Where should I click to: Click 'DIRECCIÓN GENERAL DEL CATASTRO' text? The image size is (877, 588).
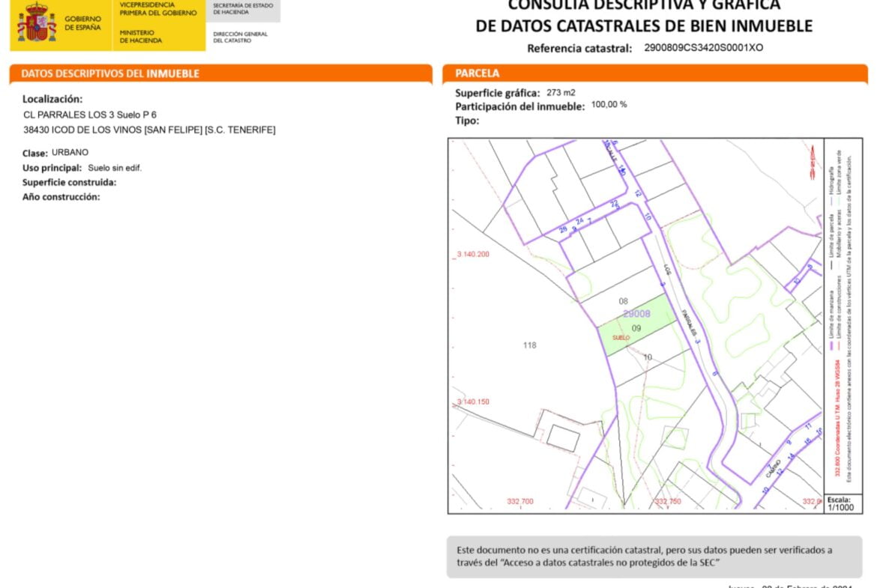pos(241,37)
